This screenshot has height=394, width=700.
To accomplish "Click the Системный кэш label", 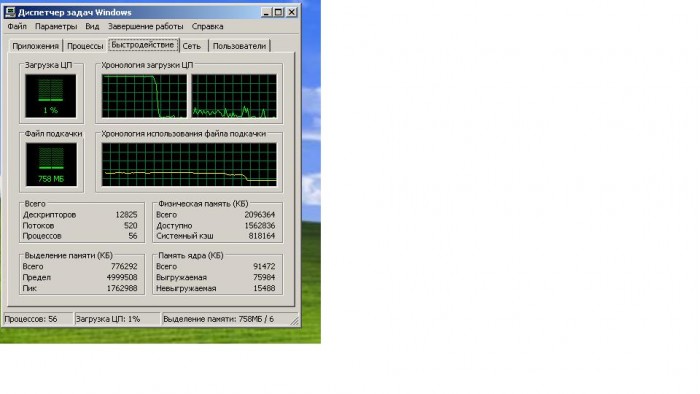I will [185, 236].
